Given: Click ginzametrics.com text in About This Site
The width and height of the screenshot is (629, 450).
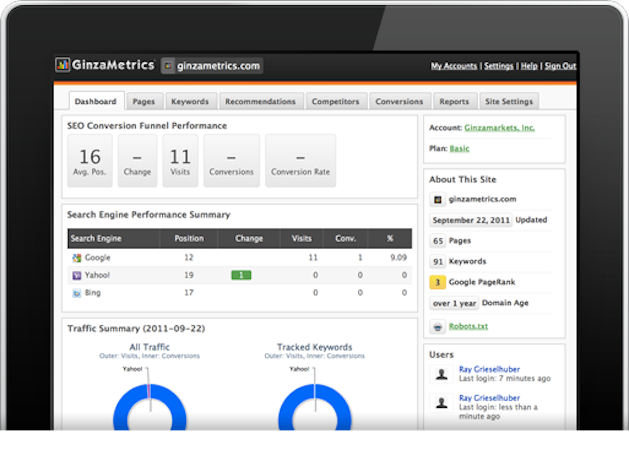Looking at the screenshot, I should 482,199.
